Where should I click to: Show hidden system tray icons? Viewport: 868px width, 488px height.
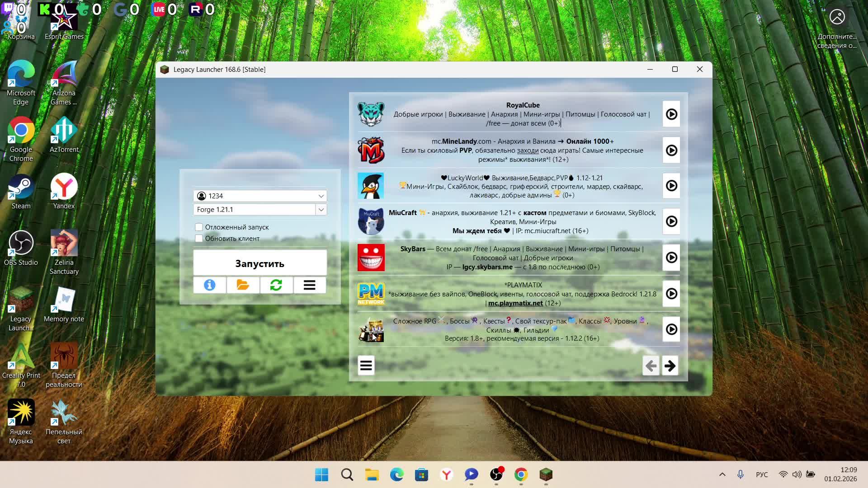click(x=722, y=474)
